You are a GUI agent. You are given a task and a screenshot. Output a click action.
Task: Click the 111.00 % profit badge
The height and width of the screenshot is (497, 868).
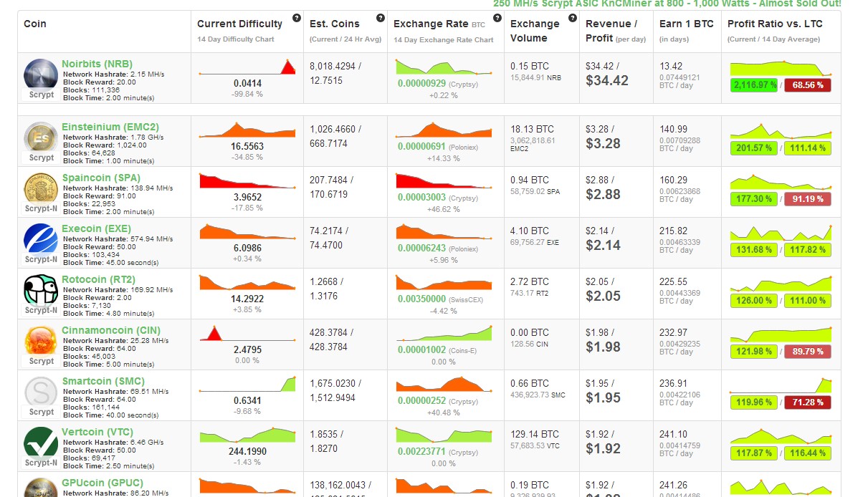(808, 301)
